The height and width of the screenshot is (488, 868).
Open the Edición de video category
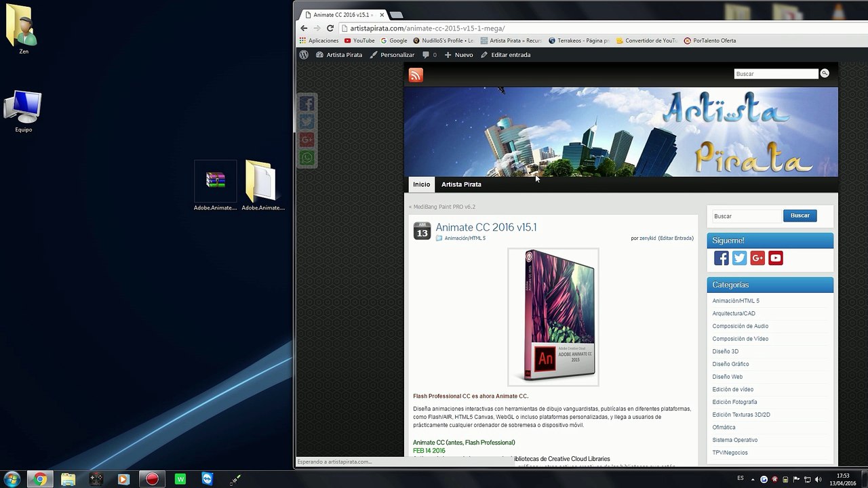click(733, 390)
